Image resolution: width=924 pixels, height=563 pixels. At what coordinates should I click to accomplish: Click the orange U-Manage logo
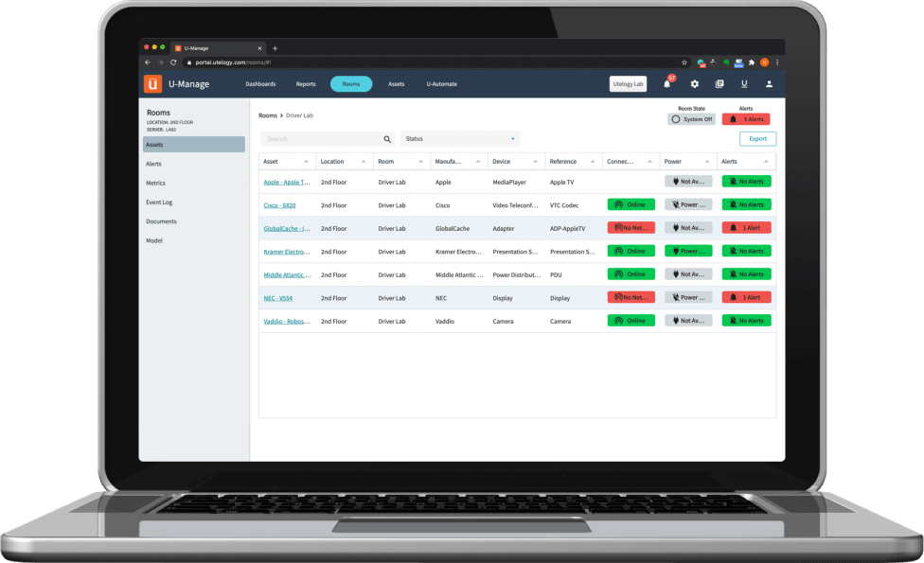point(152,84)
